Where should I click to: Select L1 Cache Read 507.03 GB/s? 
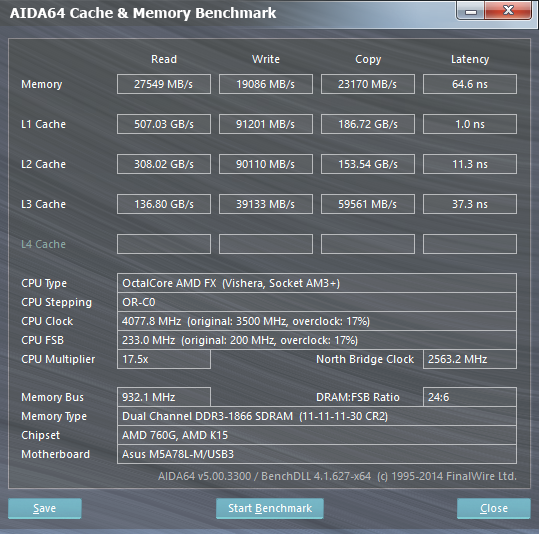coord(164,124)
